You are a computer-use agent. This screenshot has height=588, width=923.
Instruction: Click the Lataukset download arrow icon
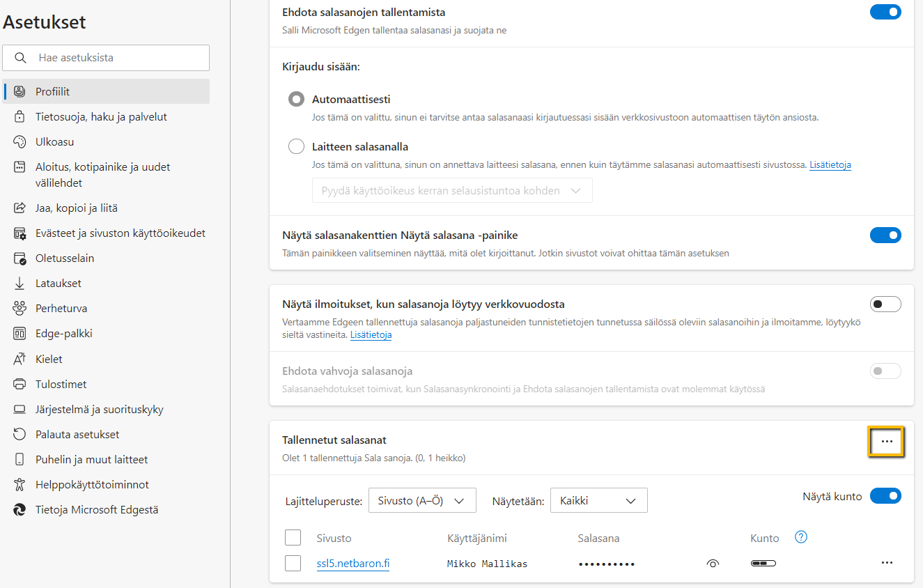point(20,284)
